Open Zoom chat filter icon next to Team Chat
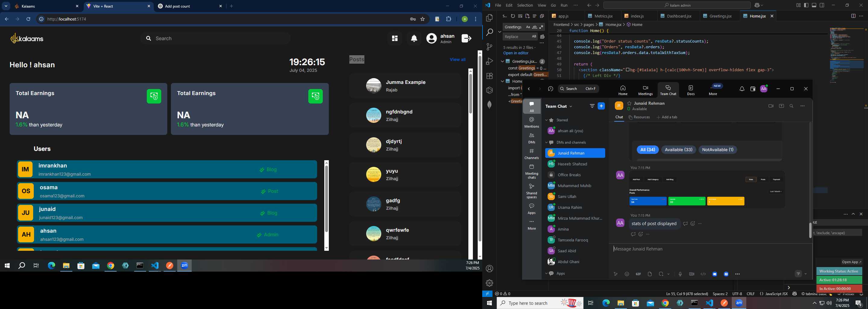The height and width of the screenshot is (309, 868). point(592,106)
